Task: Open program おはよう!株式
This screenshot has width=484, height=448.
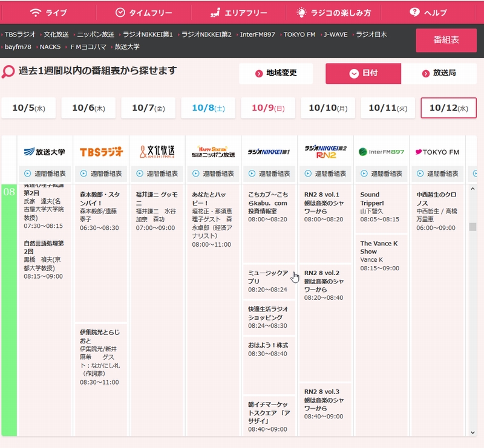Action: pyautogui.click(x=269, y=365)
